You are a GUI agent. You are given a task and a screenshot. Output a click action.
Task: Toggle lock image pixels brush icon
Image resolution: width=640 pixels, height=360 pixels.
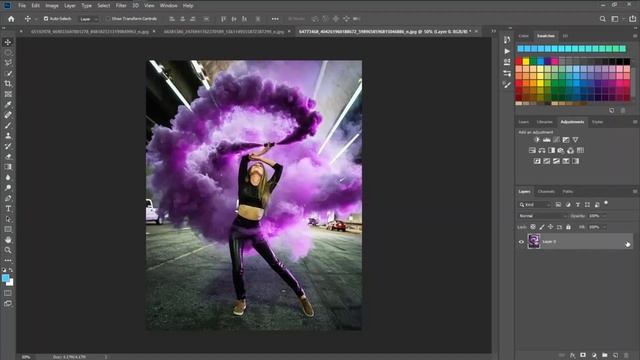[x=542, y=227]
